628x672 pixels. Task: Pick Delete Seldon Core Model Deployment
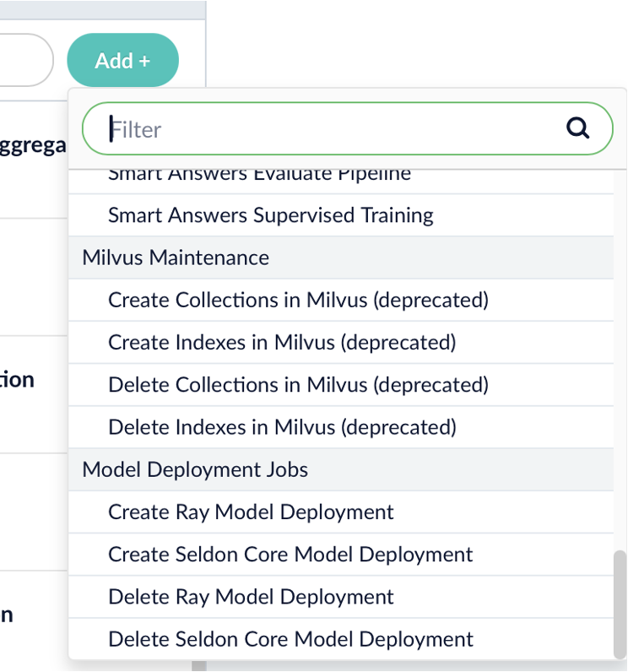(x=290, y=639)
